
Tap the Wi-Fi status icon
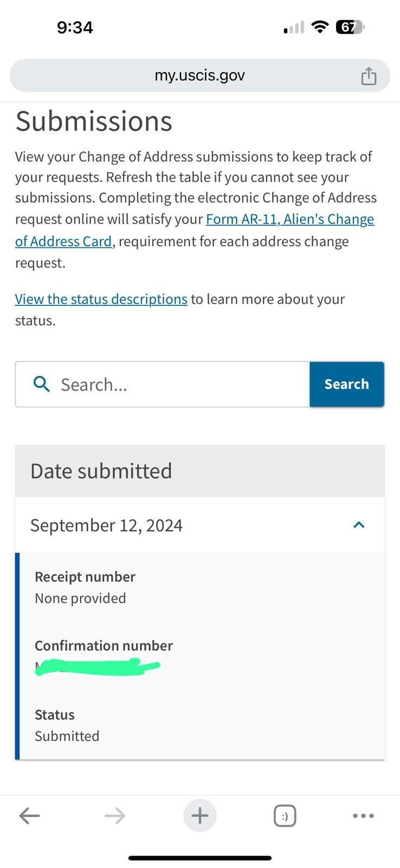pyautogui.click(x=320, y=27)
